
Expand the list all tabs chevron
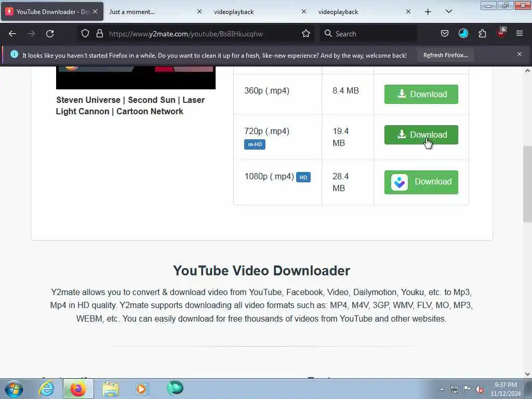tap(448, 11)
